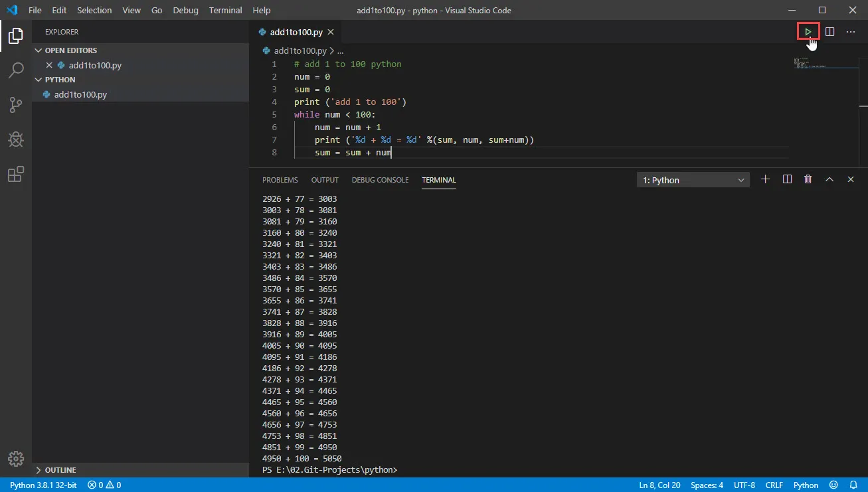
Task: Open the Debug view with bug icon
Action: point(16,139)
